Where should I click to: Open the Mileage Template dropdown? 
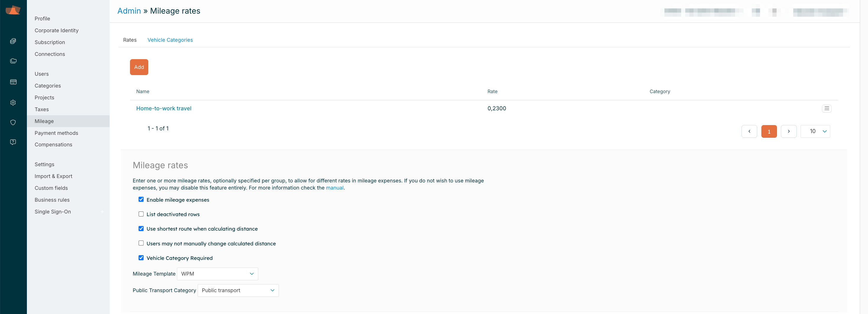217,274
